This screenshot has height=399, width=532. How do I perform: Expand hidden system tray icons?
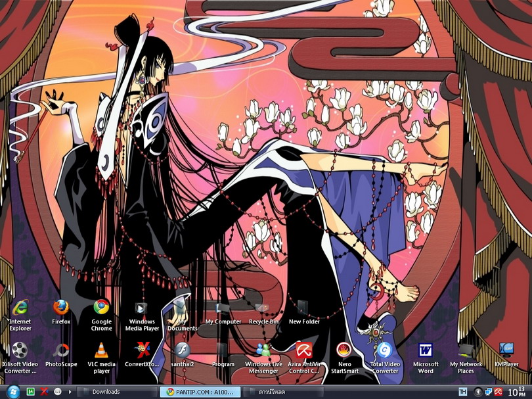pyautogui.click(x=477, y=392)
